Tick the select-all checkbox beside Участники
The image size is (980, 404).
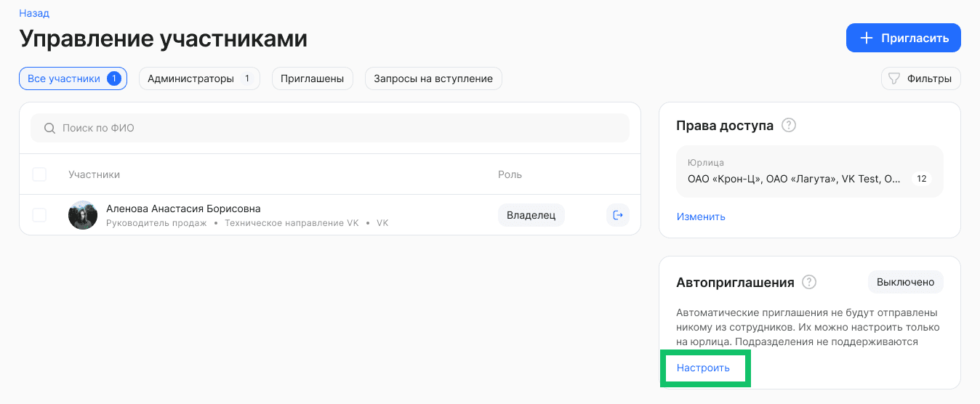39,174
